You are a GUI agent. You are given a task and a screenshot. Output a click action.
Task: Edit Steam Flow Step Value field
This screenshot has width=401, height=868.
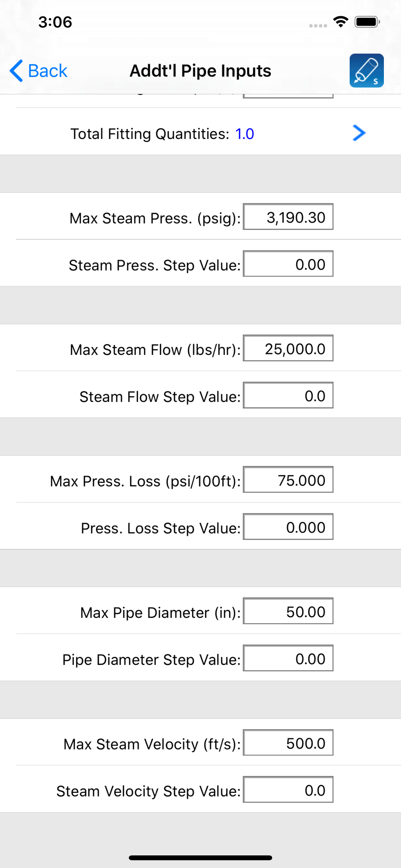click(288, 395)
